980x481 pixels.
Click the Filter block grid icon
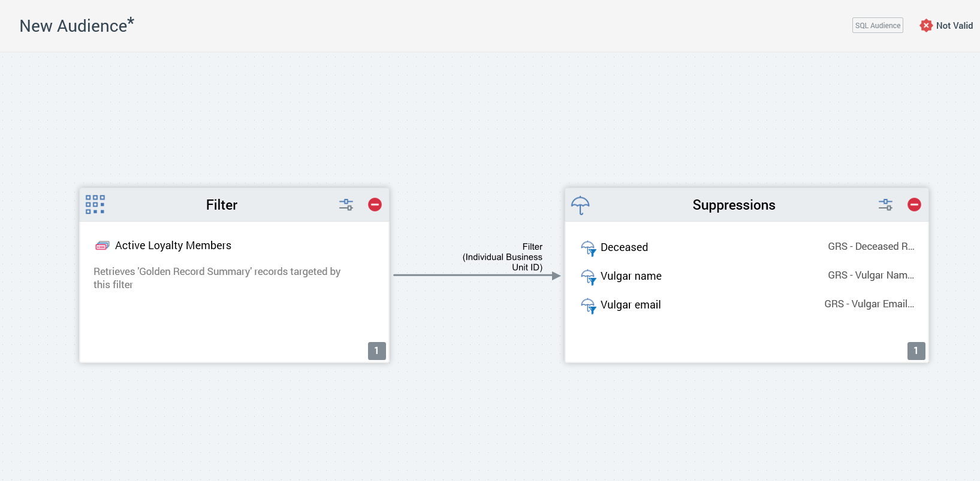[95, 204]
